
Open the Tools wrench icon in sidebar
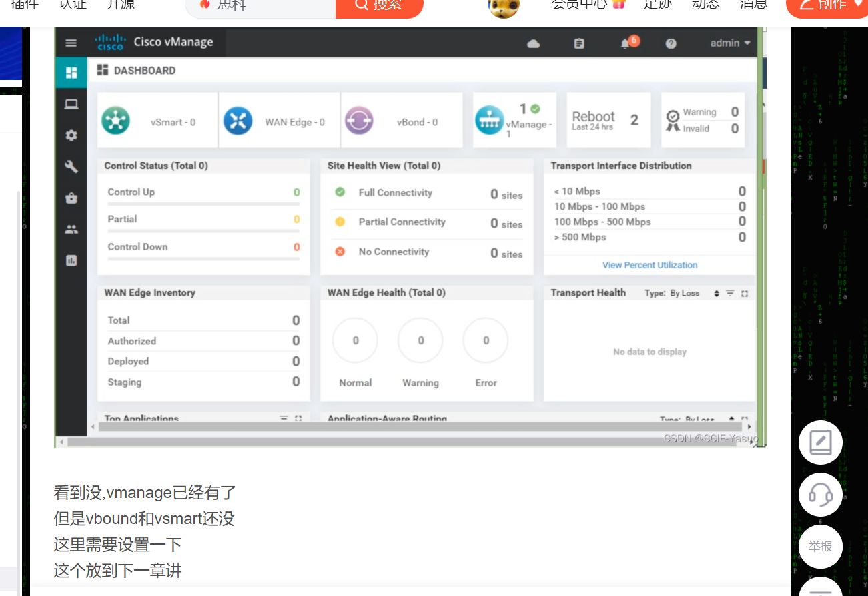(x=71, y=166)
